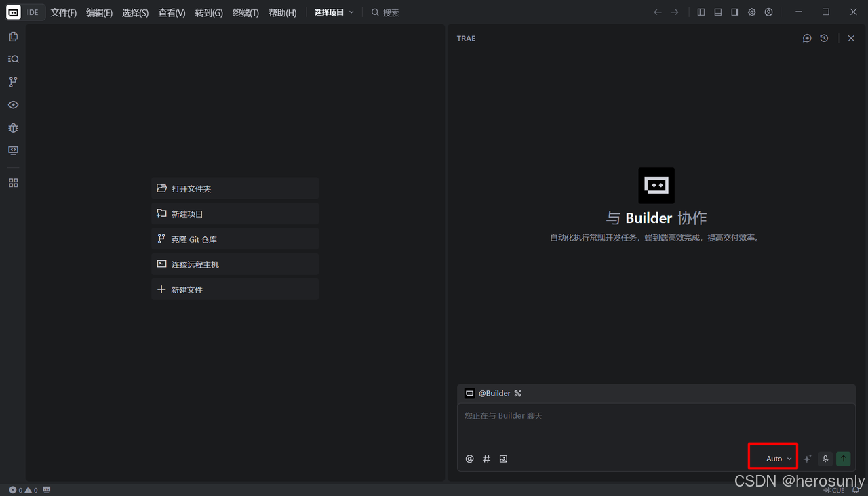This screenshot has width=868, height=496.
Task: Open the 转到(G) menu
Action: tap(209, 12)
